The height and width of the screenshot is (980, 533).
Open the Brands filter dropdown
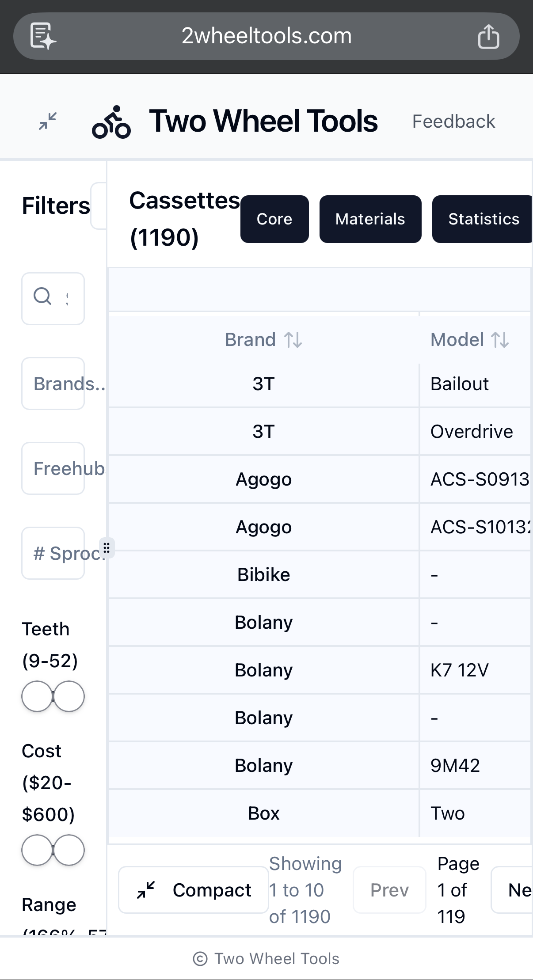(x=53, y=384)
